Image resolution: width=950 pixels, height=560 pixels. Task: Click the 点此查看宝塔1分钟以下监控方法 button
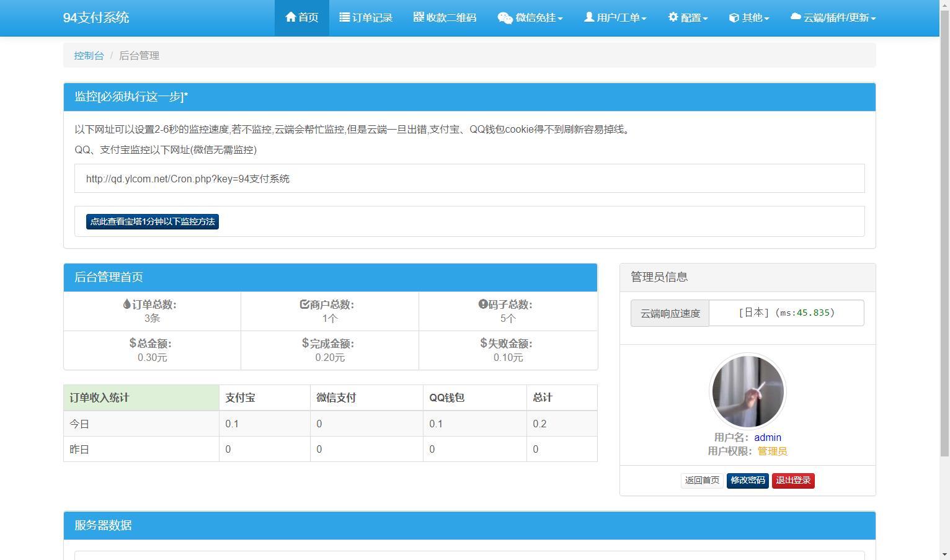(152, 221)
